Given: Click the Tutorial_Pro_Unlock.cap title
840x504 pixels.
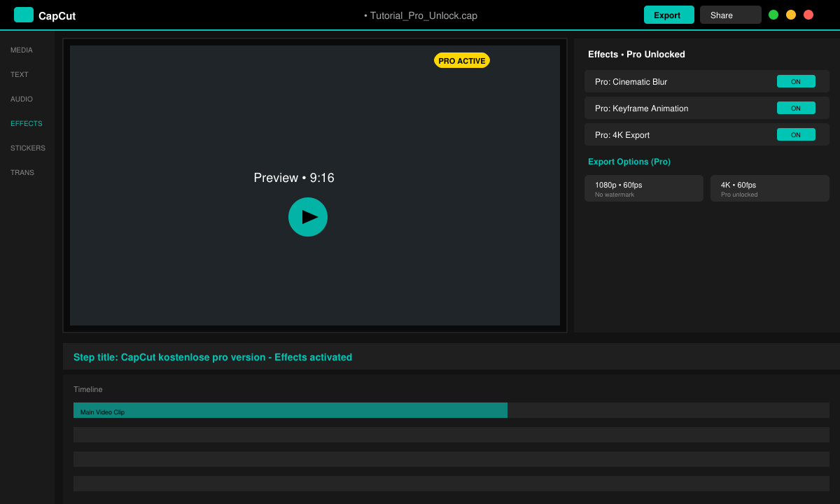Looking at the screenshot, I should [x=421, y=15].
